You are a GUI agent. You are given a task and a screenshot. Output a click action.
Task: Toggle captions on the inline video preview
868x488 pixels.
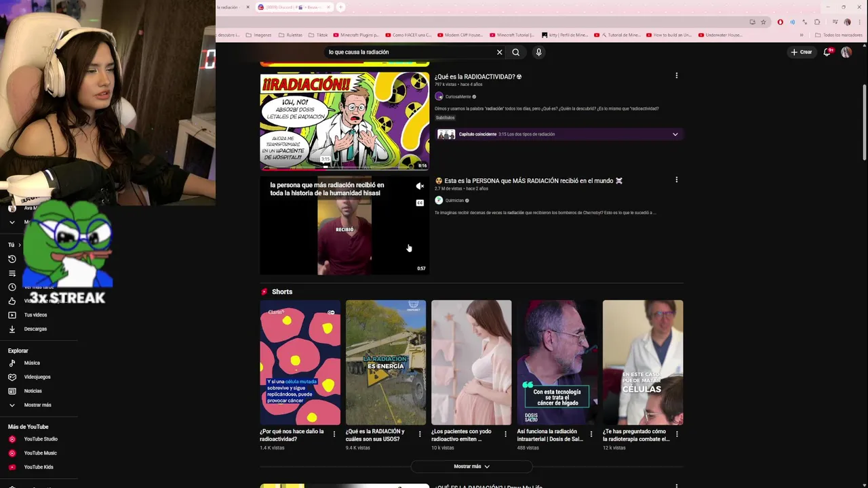coord(420,203)
